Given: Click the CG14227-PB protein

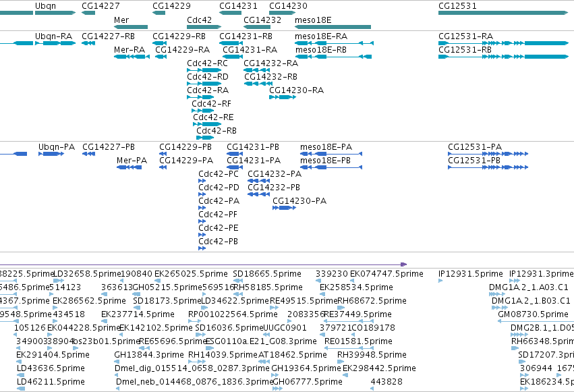Looking at the screenshot, I should 88,154.
